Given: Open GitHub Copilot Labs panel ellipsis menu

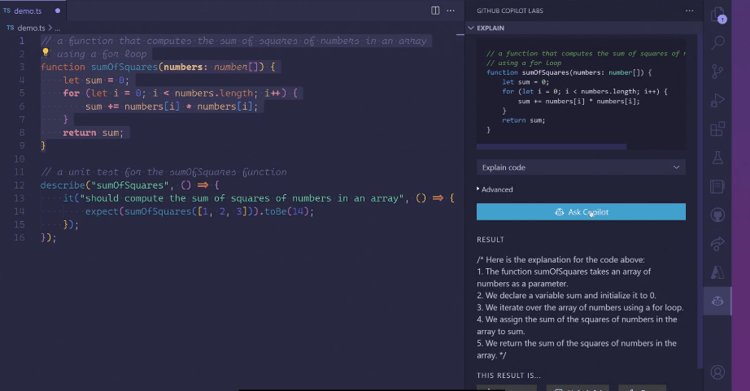Looking at the screenshot, I should [689, 11].
